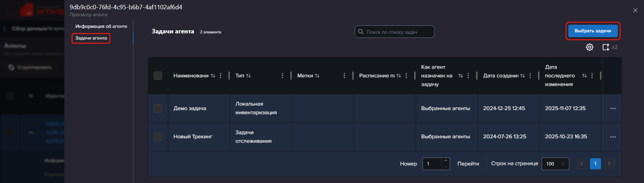Go to next page chevron
Screen dimensions: 644x183
[x=609, y=164]
